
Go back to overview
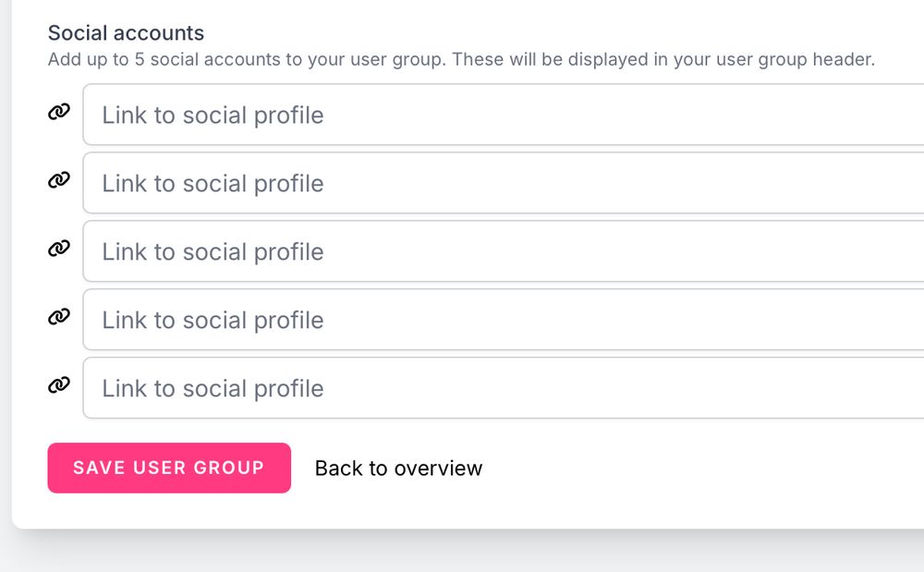[398, 469]
